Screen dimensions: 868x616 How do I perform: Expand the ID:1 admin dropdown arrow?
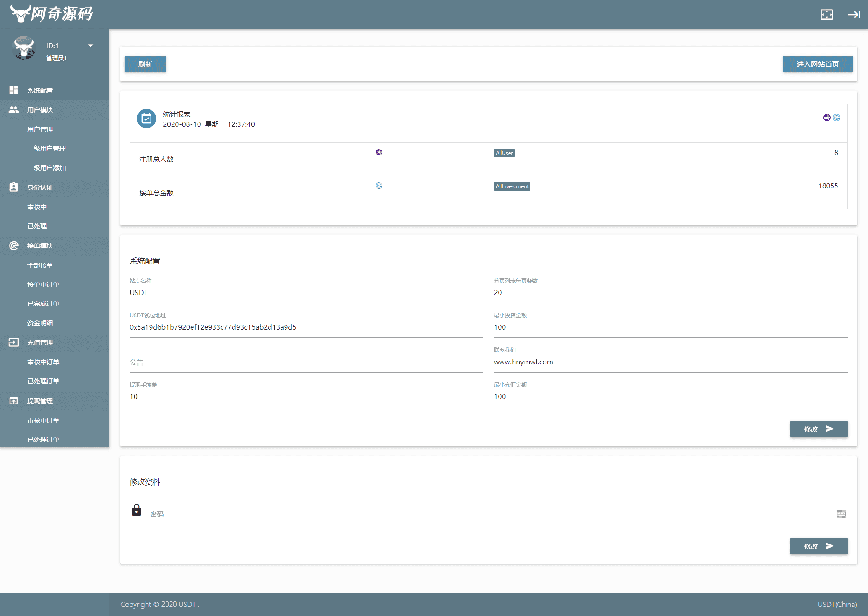[x=90, y=46]
